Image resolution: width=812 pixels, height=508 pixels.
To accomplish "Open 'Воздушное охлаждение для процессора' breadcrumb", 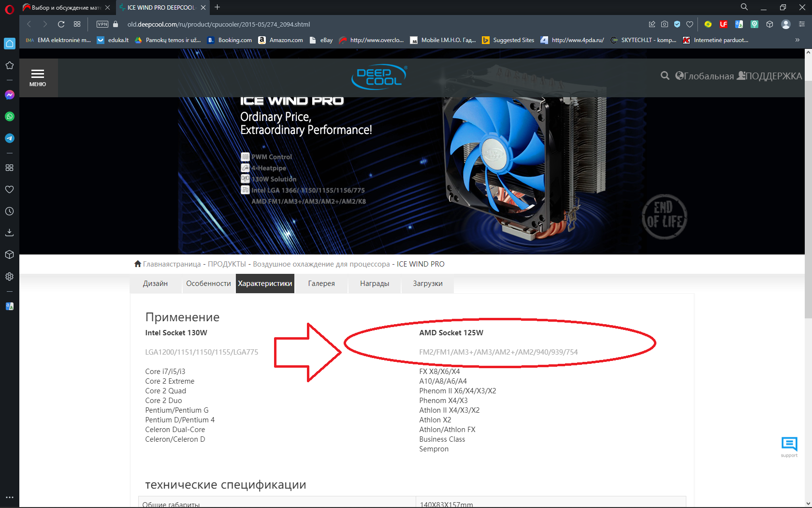I will (x=321, y=264).
